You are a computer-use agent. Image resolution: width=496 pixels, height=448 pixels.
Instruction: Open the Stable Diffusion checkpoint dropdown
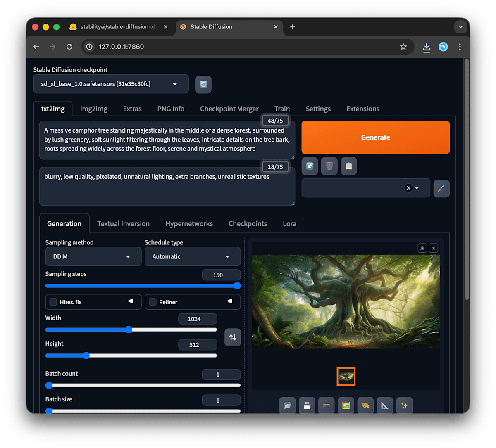point(111,84)
